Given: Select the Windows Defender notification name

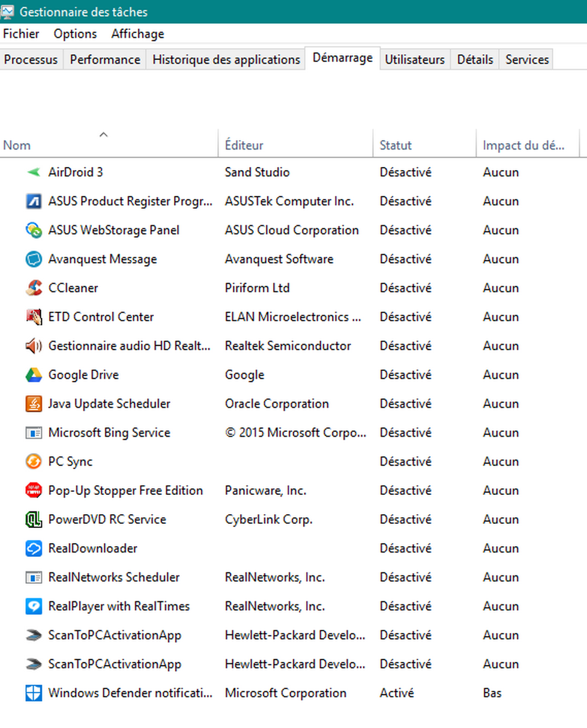Looking at the screenshot, I should pos(130,693).
